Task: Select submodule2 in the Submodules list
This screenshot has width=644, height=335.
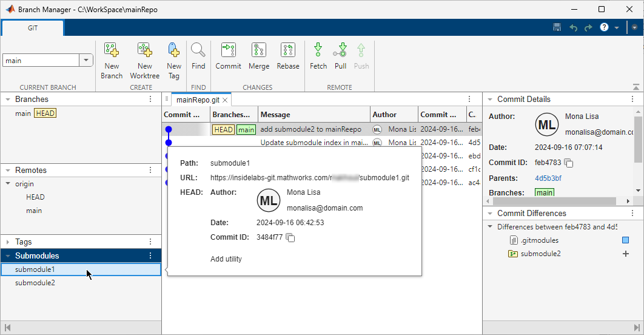Action: [x=35, y=283]
